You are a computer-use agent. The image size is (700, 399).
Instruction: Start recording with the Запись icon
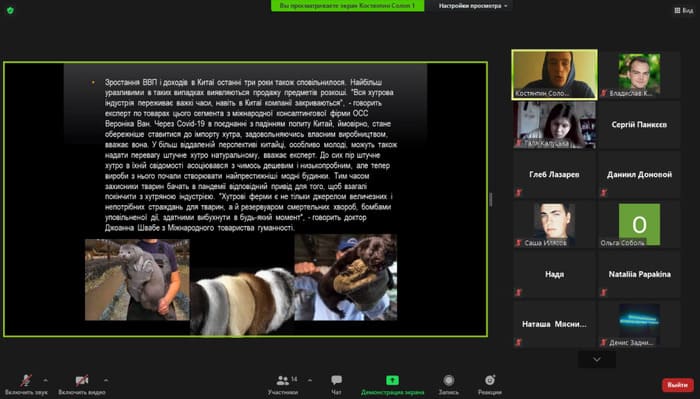pos(449,385)
